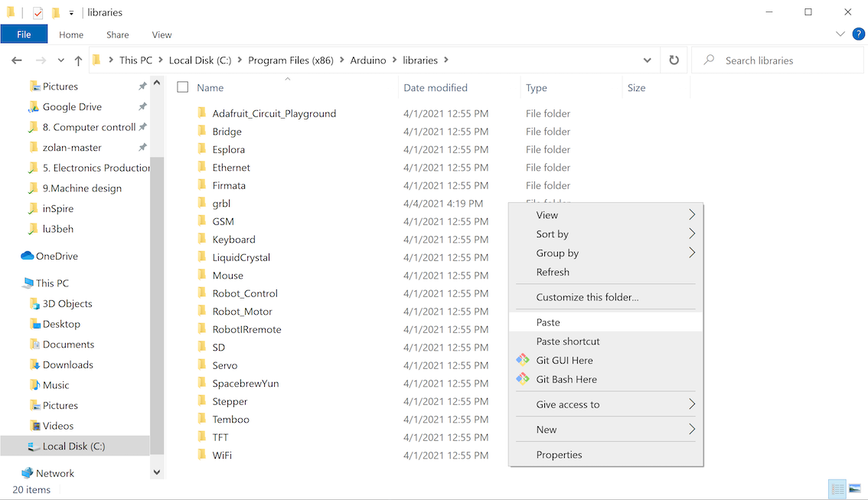The height and width of the screenshot is (500, 868).
Task: Open OneDrive in navigation pane
Action: pos(57,256)
